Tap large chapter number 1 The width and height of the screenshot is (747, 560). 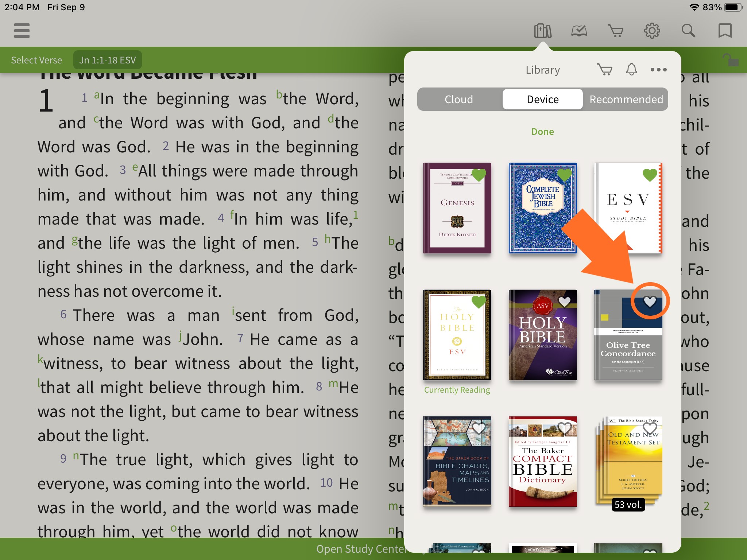[46, 101]
